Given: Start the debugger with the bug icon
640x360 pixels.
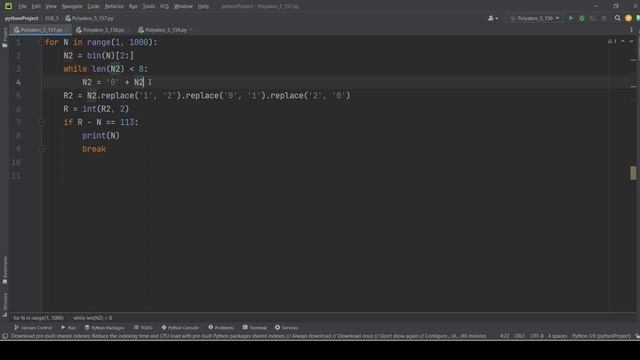Looking at the screenshot, I should pos(582,18).
